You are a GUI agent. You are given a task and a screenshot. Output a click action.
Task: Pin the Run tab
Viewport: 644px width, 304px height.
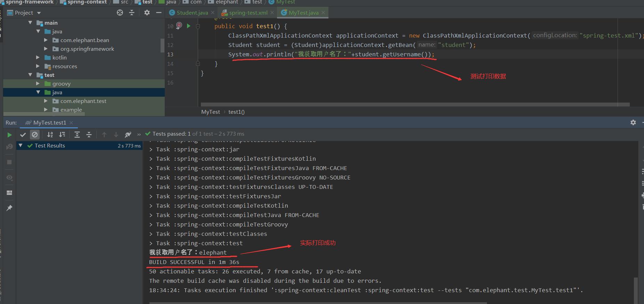coord(9,208)
